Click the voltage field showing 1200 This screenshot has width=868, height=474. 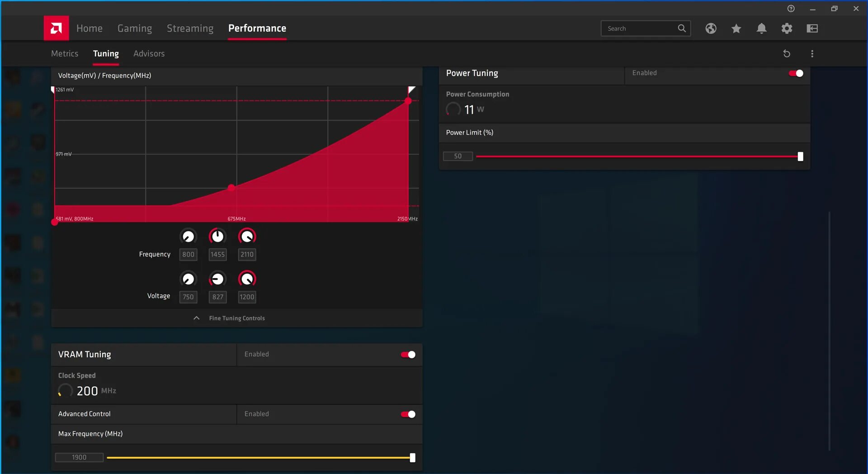pos(247,297)
